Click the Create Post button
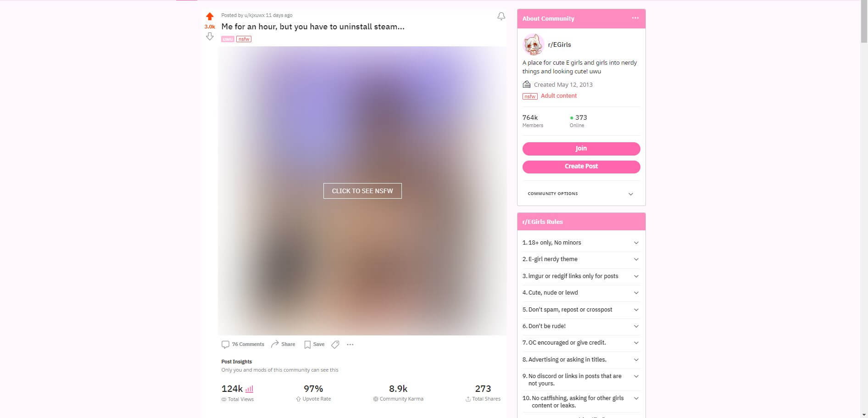Image resolution: width=868 pixels, height=418 pixels. (581, 167)
